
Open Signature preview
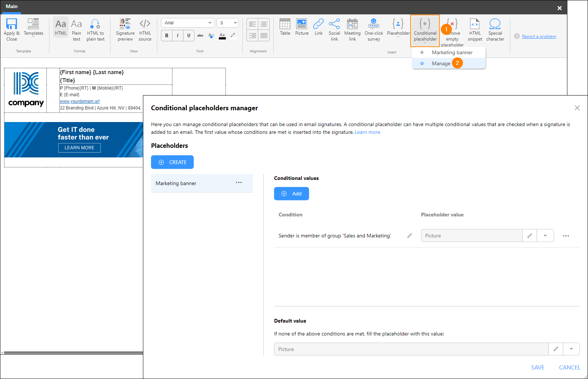click(x=125, y=30)
